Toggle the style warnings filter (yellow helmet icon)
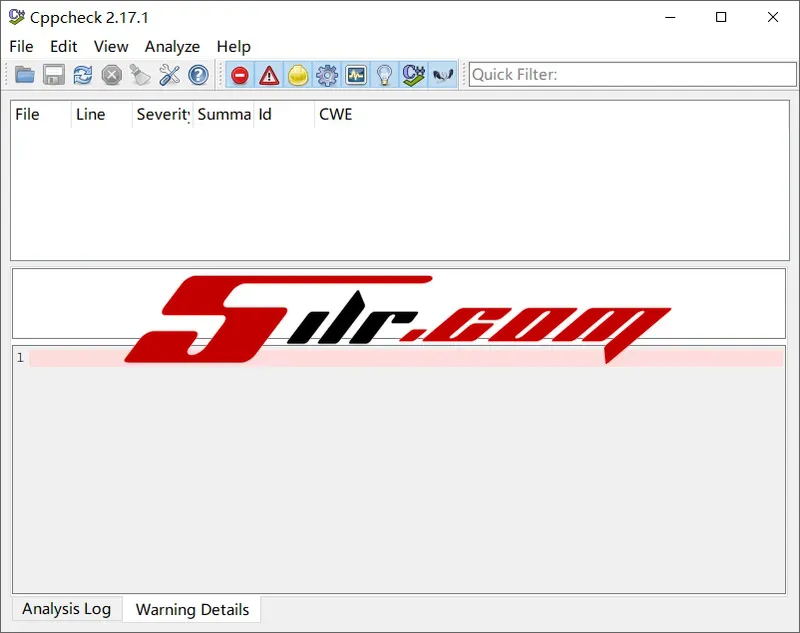The image size is (800, 633). point(298,75)
